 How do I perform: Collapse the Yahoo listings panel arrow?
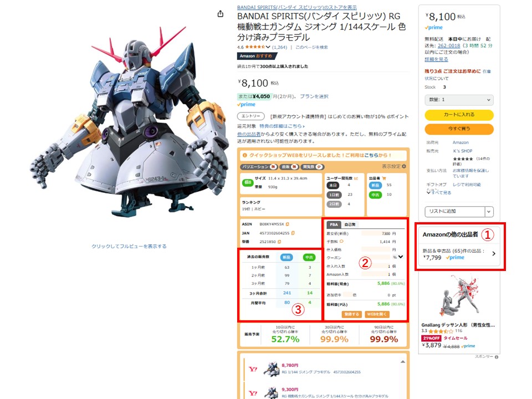pos(403,362)
